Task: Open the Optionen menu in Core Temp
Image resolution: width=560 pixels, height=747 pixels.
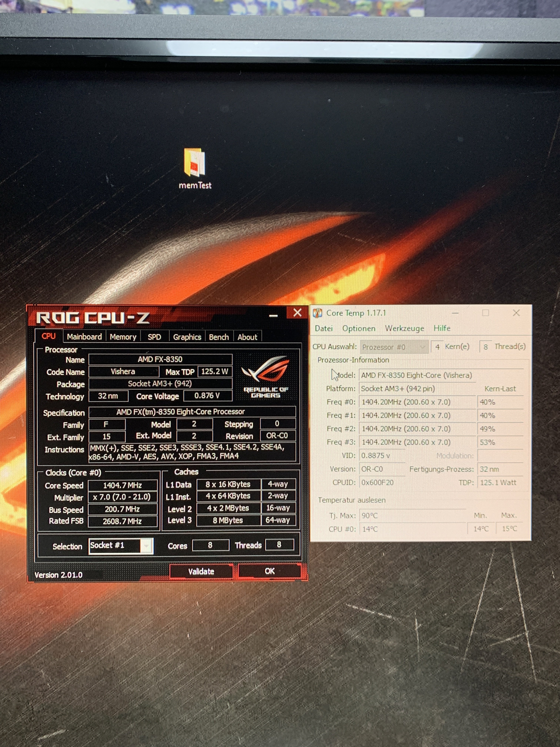Action: tap(359, 328)
